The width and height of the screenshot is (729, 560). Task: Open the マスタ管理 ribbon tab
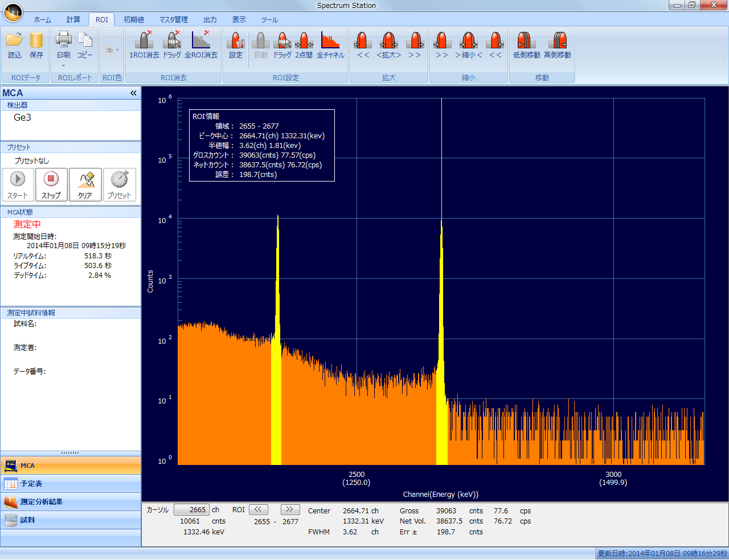click(x=174, y=20)
